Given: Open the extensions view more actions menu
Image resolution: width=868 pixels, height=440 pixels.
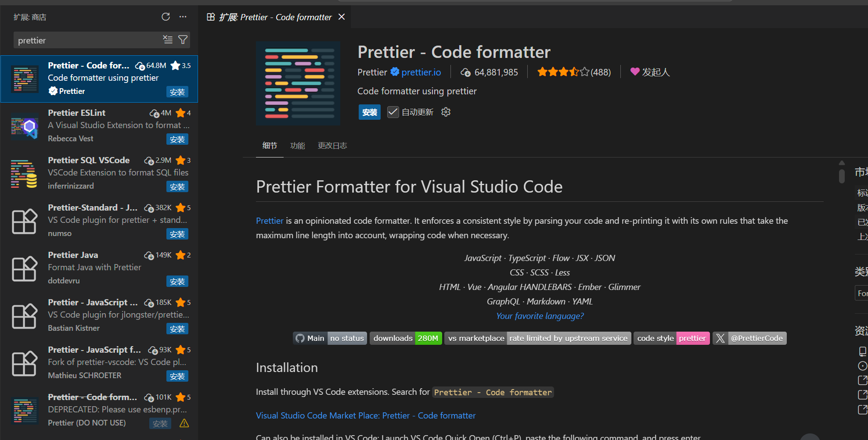Looking at the screenshot, I should pos(183,17).
